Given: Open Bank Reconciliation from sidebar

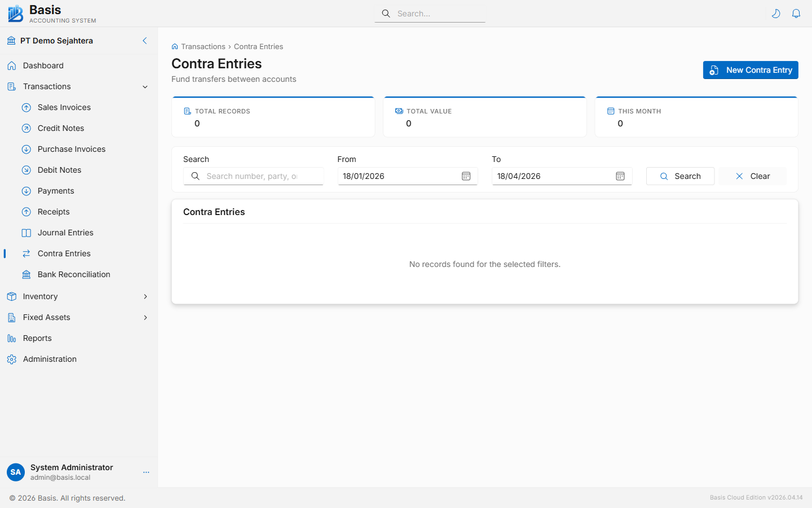Looking at the screenshot, I should (74, 274).
